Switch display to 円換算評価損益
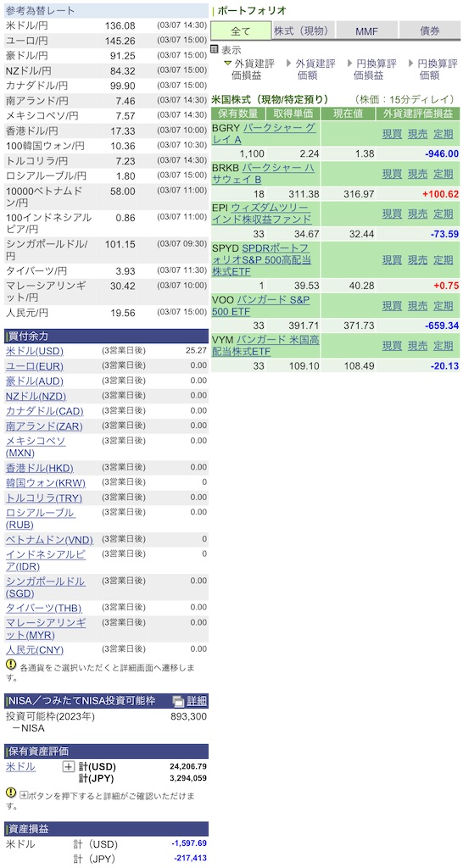This screenshot has height=868, width=463. [x=371, y=70]
